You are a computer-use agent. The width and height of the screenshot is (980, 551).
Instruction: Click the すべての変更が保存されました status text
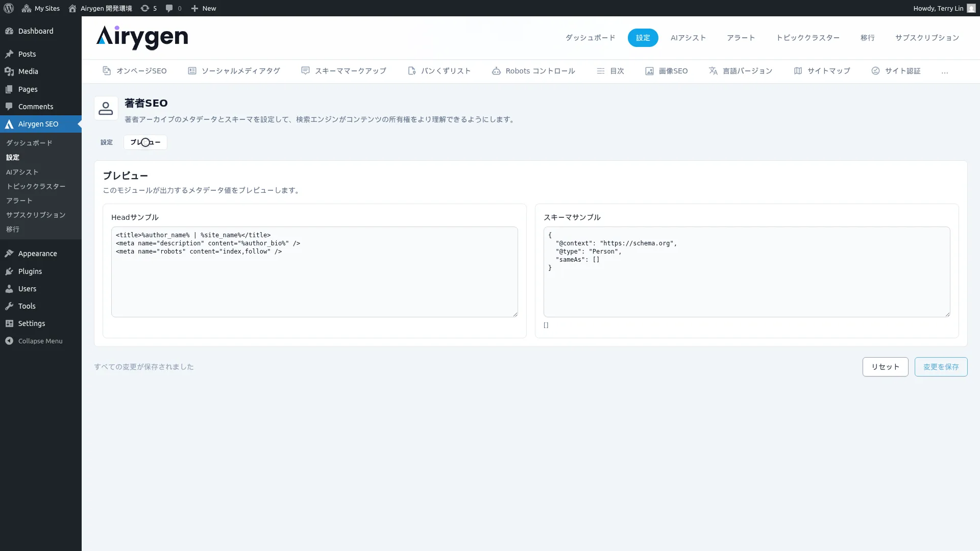point(144,367)
